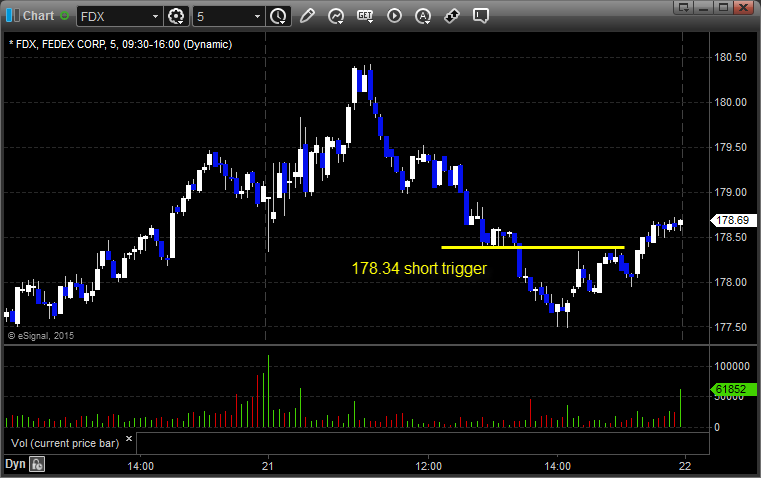Click the 21 date label on time axis
Viewport: 761px width, 478px height.
[x=267, y=466]
